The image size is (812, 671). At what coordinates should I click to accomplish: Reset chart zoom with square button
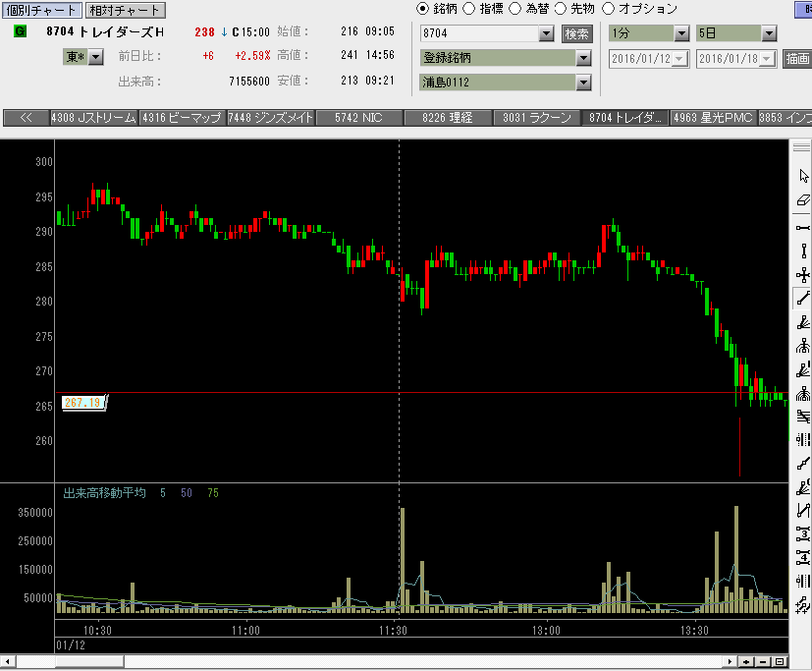pyautogui.click(x=780, y=662)
